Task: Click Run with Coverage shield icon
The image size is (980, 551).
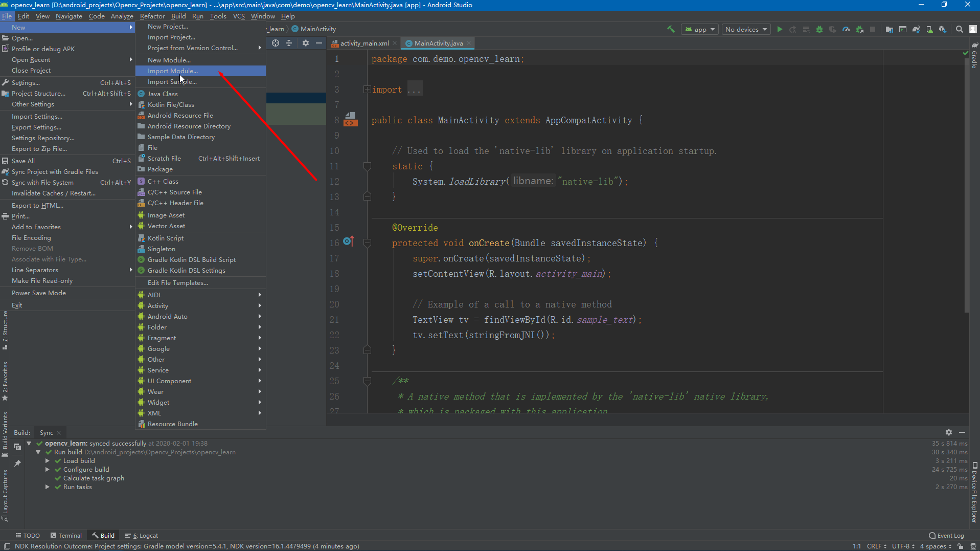Action: pos(833,29)
